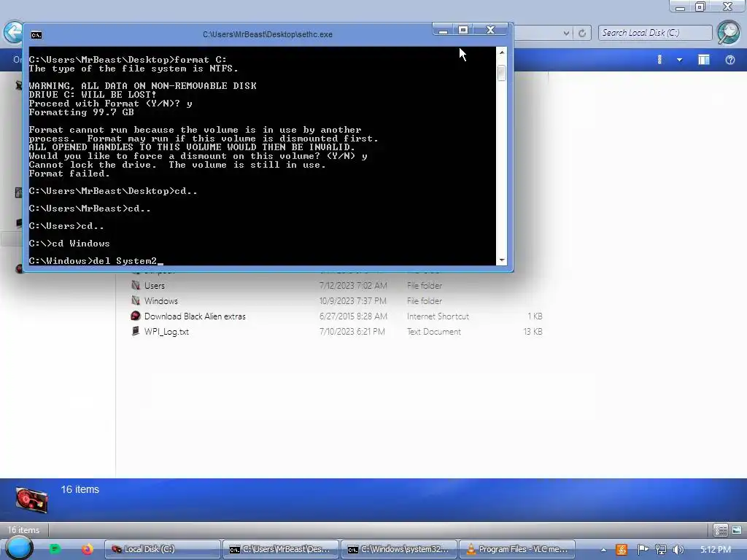Show hidden tray icons arrow
The height and width of the screenshot is (560, 747).
[603, 550]
